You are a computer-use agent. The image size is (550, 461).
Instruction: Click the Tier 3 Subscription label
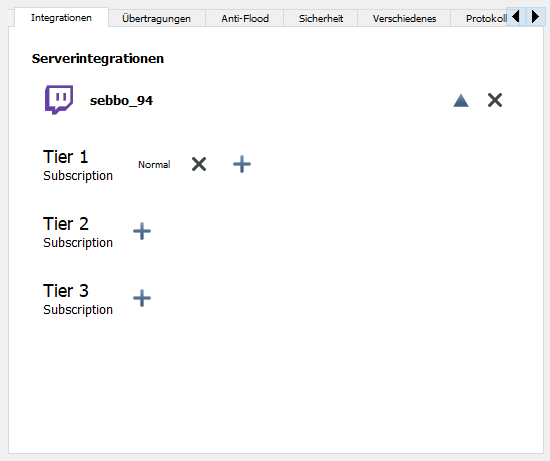coord(78,299)
